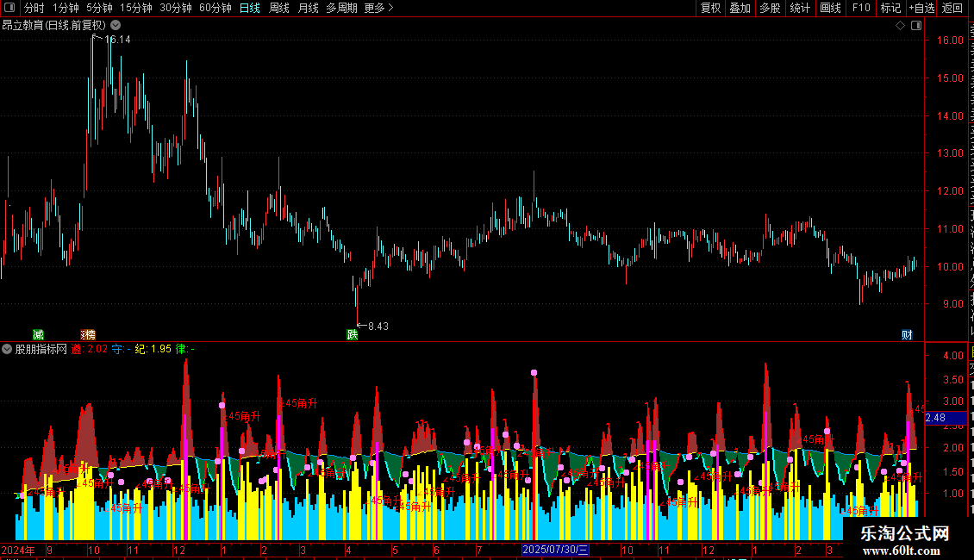Activate the 画线 drawing tool

tap(830, 8)
